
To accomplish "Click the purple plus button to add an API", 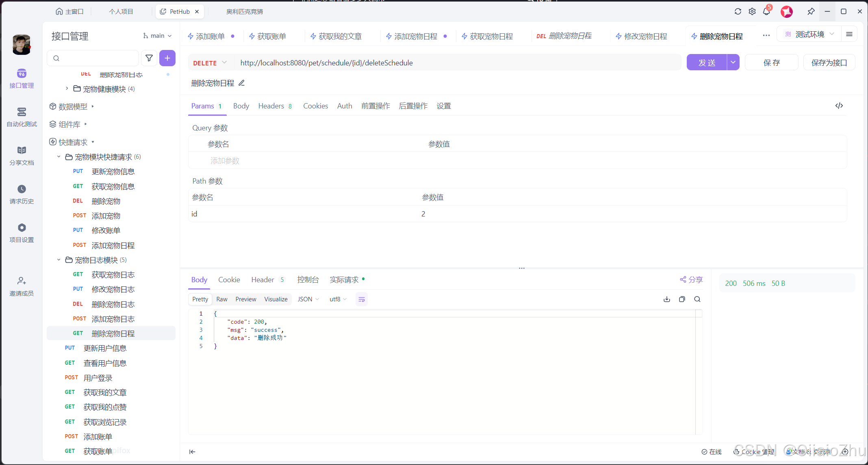I will 167,58.
